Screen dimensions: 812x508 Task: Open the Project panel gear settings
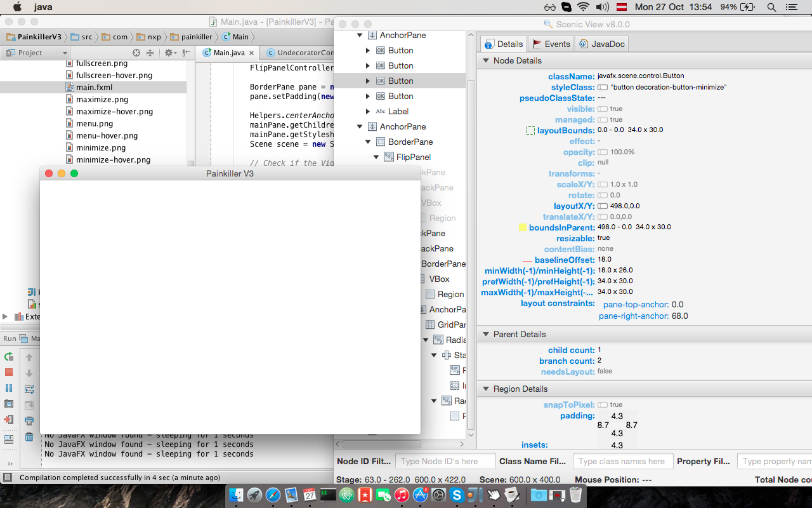coord(169,53)
